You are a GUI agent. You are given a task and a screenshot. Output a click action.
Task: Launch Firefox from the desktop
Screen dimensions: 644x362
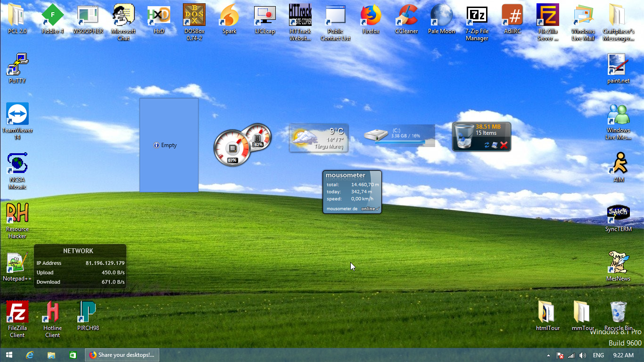[x=371, y=19]
